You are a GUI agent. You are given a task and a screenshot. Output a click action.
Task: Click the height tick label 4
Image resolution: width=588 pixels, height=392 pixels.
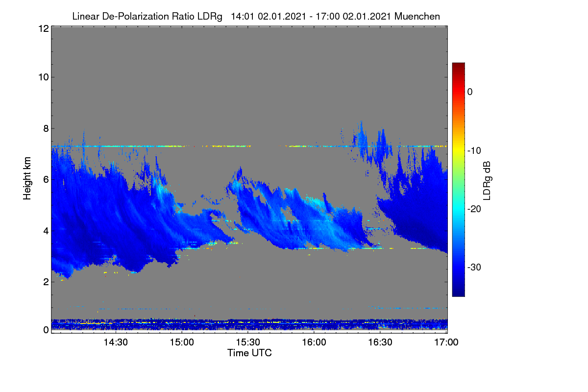[x=45, y=231]
